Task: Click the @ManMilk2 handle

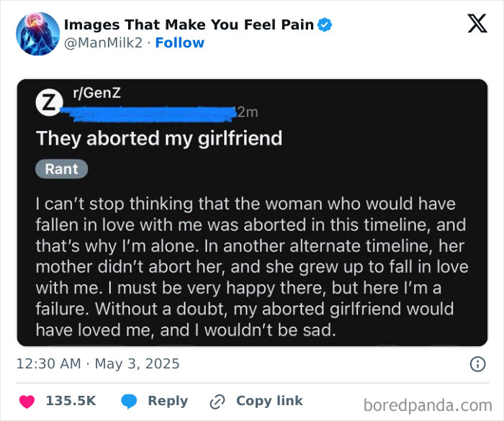Action: coord(104,43)
